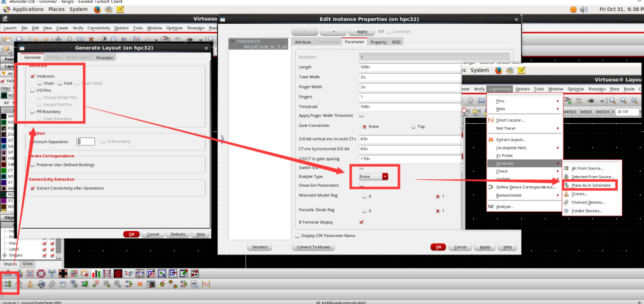The height and width of the screenshot is (304, 644).
Task: Click the paperclip chain icon in bottom toolbar
Action: point(52,284)
